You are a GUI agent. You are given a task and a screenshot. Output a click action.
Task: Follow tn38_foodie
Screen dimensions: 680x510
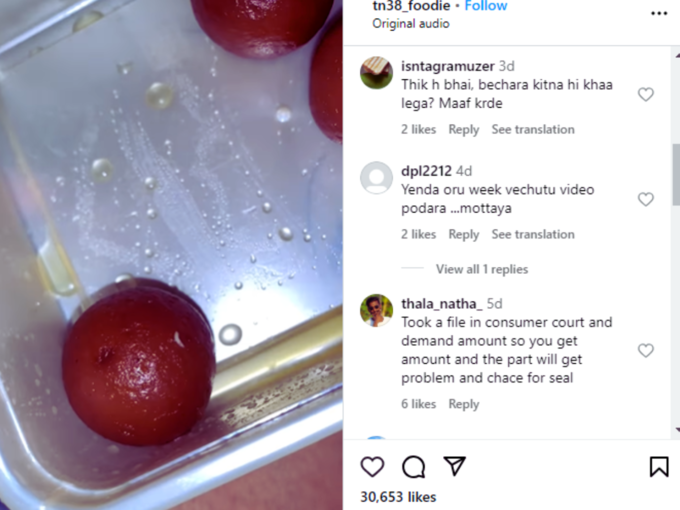[x=486, y=6]
